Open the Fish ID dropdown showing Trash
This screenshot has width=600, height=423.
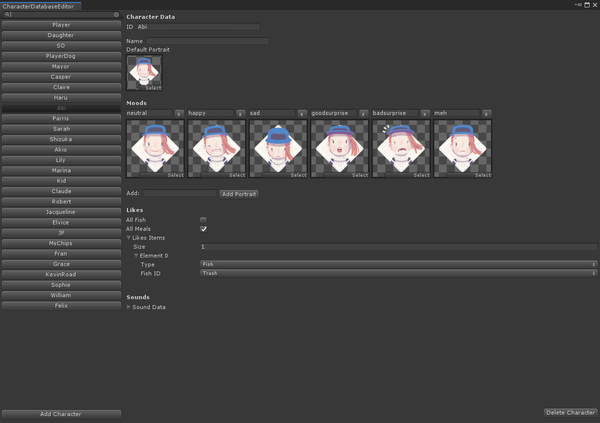398,273
